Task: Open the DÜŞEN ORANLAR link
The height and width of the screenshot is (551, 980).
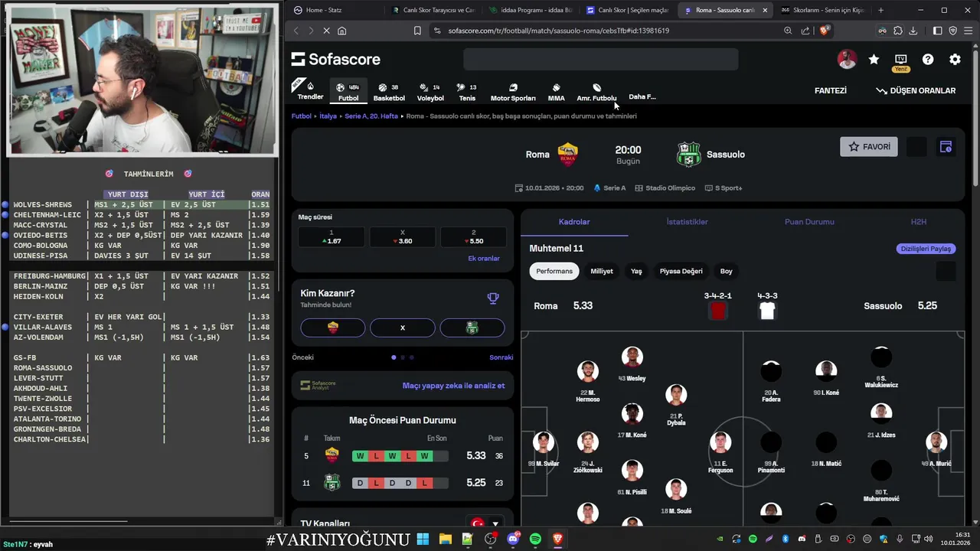Action: point(916,90)
